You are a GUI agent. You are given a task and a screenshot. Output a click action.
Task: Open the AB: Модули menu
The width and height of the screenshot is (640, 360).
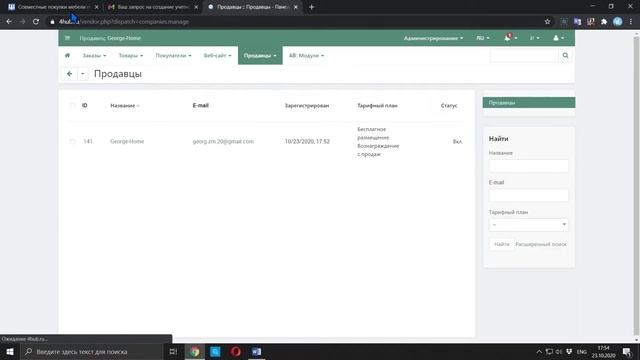pyautogui.click(x=307, y=56)
